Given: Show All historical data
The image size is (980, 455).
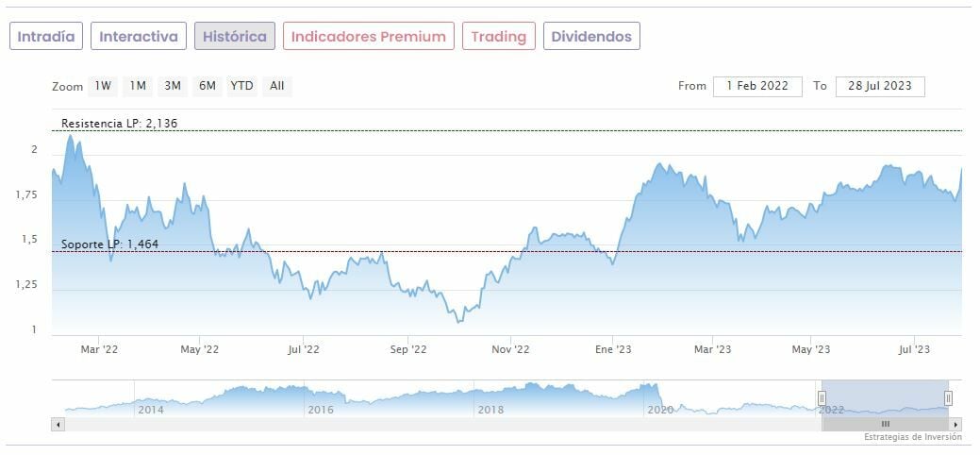Looking at the screenshot, I should coord(276,86).
